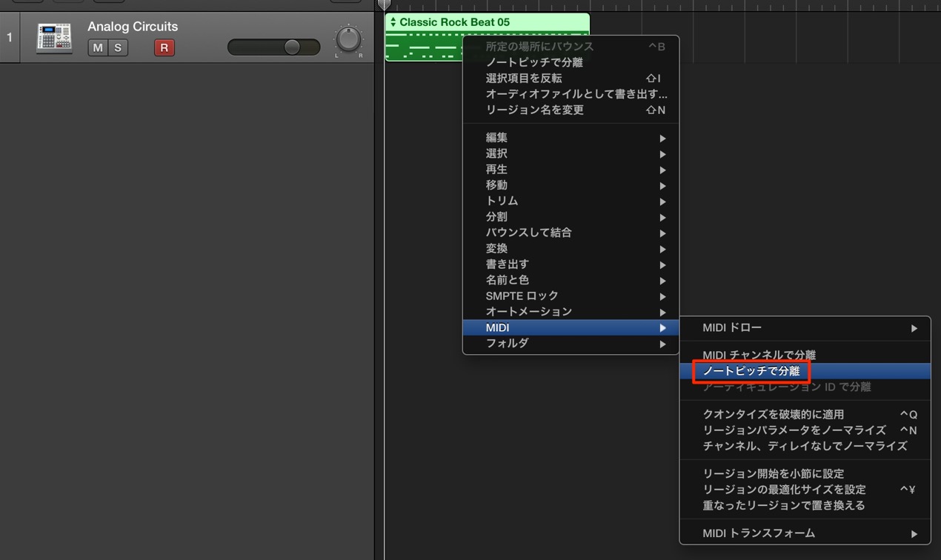Choose オーディオファイルとして書き出す… menu item
Screen dimensions: 941x560
point(571,94)
